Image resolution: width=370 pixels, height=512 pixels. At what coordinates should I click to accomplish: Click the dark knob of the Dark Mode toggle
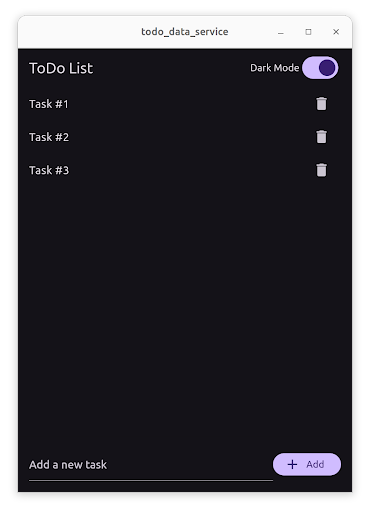(327, 68)
